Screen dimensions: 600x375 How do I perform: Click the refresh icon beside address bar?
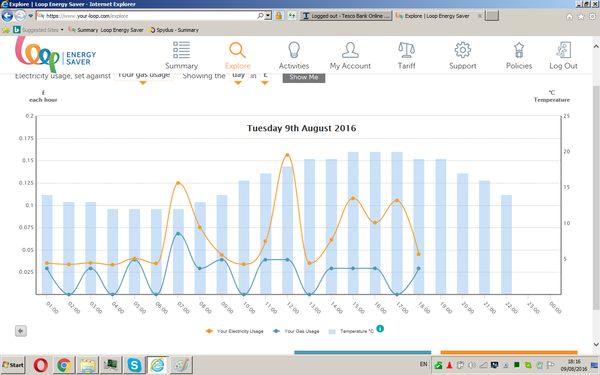(x=292, y=16)
